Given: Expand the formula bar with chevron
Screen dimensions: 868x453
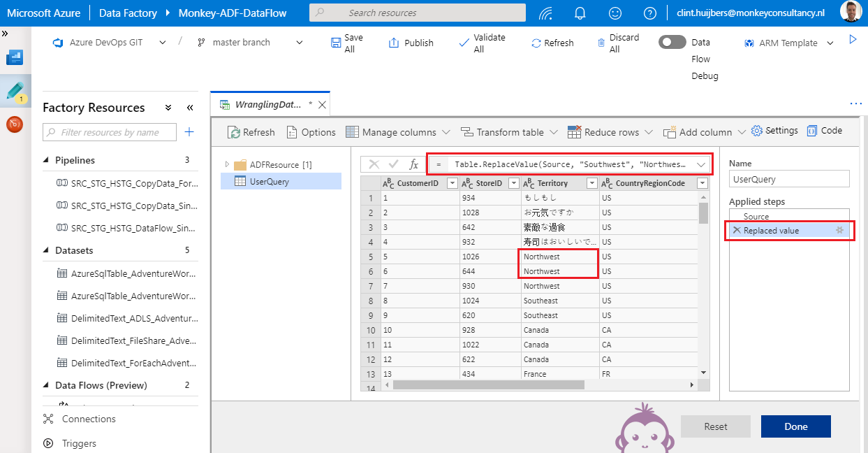Looking at the screenshot, I should tap(701, 164).
